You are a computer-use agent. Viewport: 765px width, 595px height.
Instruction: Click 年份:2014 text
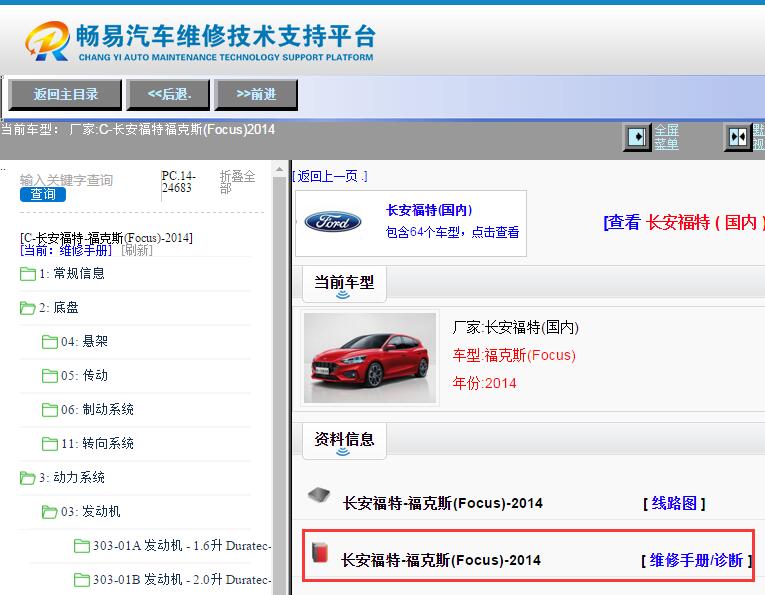point(484,383)
